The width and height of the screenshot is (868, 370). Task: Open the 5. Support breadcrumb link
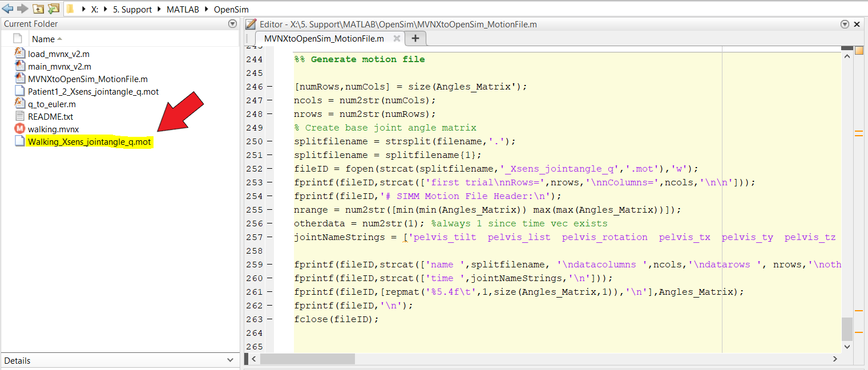tap(132, 9)
